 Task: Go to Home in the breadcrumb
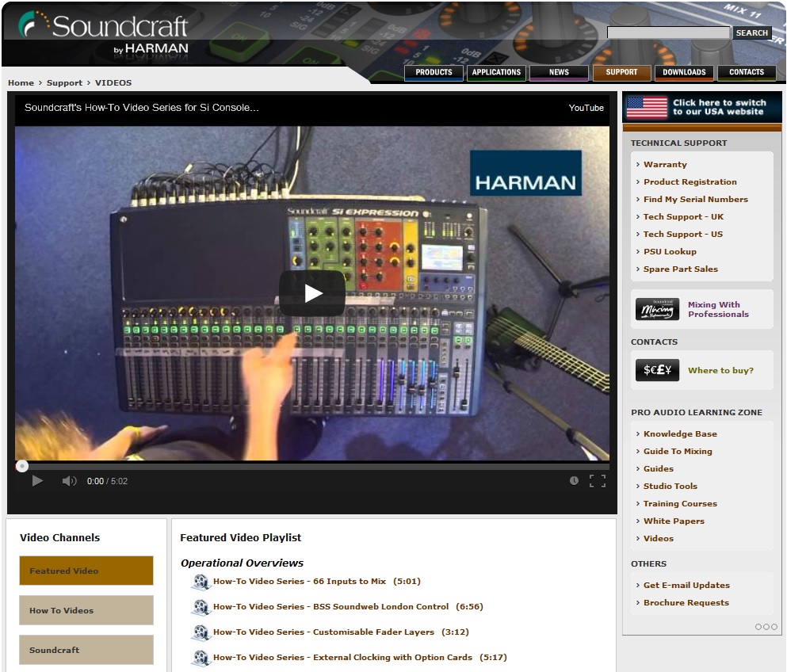coord(21,82)
